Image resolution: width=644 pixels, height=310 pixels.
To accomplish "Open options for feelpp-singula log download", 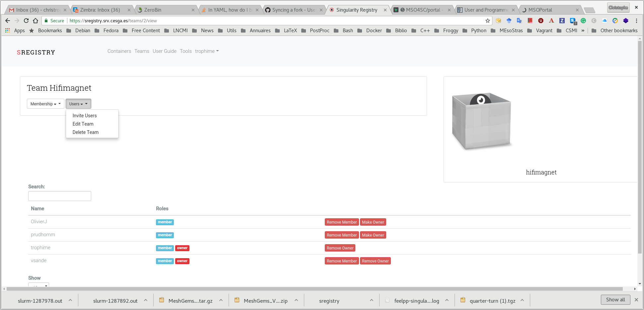I will 447,300.
